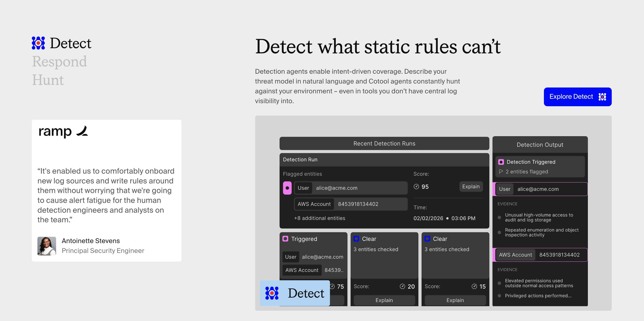Select User alice@acme.com in Flagged entities
Viewport: 644px width, 321px height.
[351, 188]
